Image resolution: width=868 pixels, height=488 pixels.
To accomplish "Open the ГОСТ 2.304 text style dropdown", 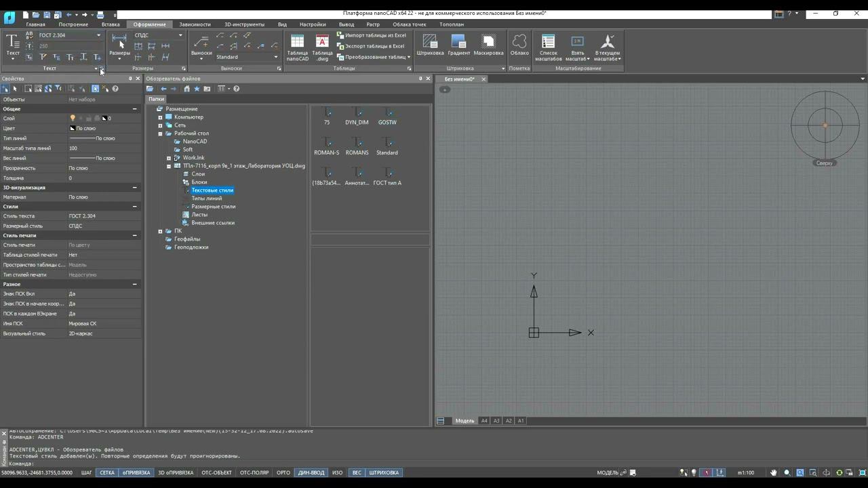I will [98, 35].
